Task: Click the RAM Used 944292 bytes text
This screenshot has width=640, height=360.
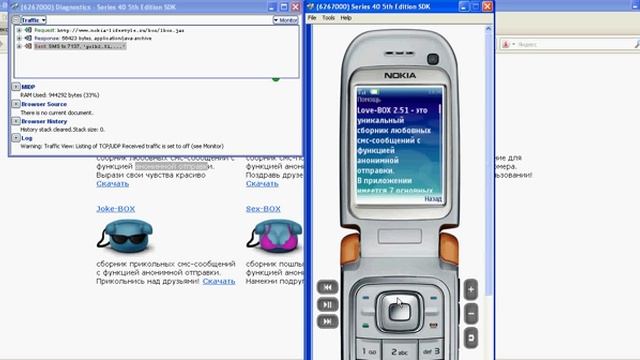Action: (60, 95)
